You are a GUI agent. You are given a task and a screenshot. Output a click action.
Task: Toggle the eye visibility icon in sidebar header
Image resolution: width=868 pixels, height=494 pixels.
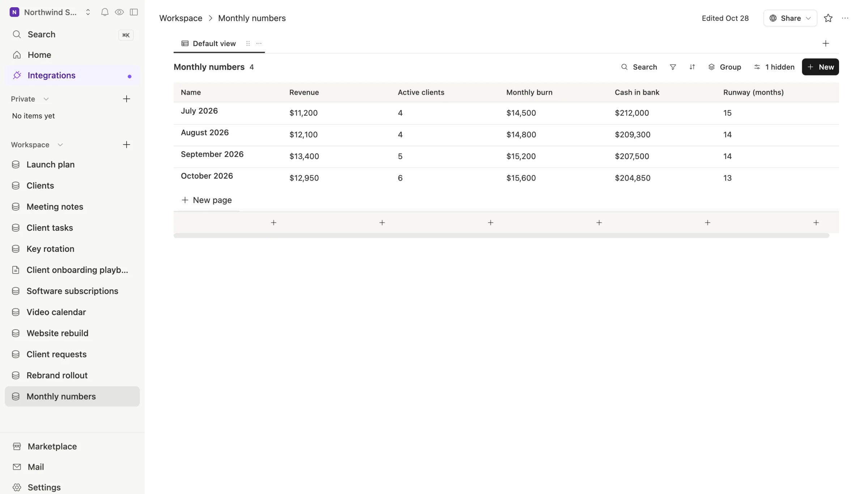(x=119, y=12)
